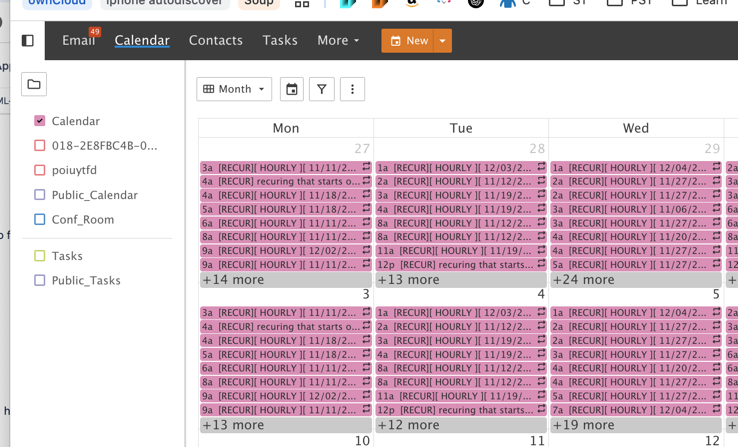Expand the More menu in navbar
The width and height of the screenshot is (738, 447).
[338, 41]
